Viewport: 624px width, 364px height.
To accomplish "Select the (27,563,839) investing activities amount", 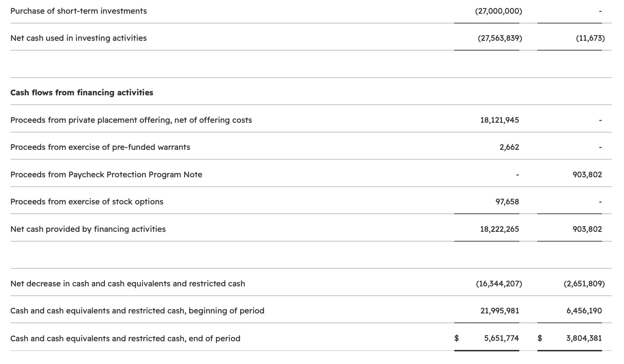I will point(499,38).
